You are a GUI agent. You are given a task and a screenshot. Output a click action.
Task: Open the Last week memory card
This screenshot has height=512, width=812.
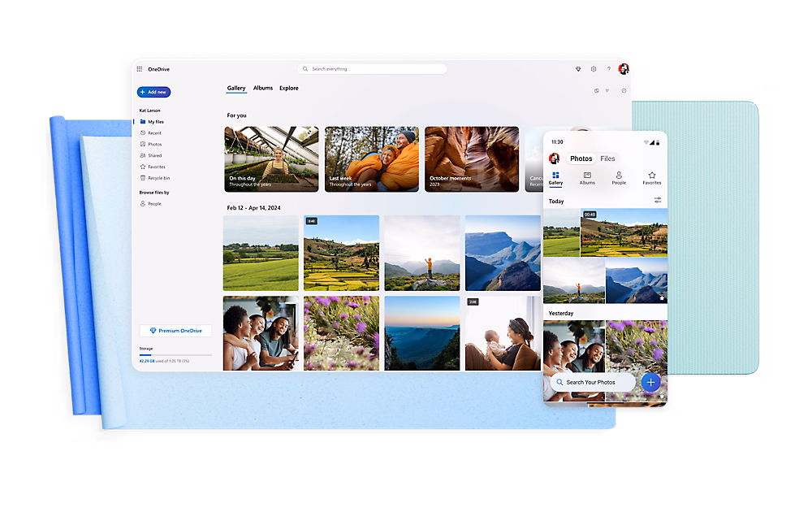click(372, 159)
